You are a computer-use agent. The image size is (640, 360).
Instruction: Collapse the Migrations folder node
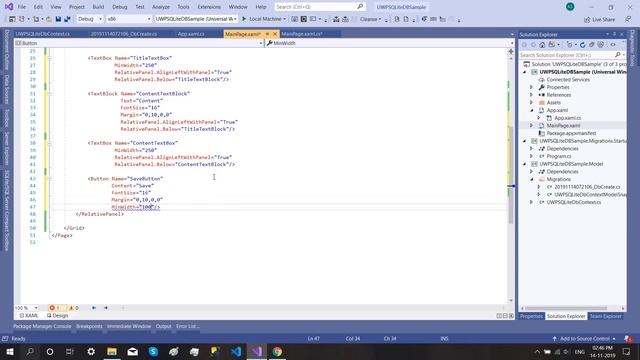[x=531, y=179]
